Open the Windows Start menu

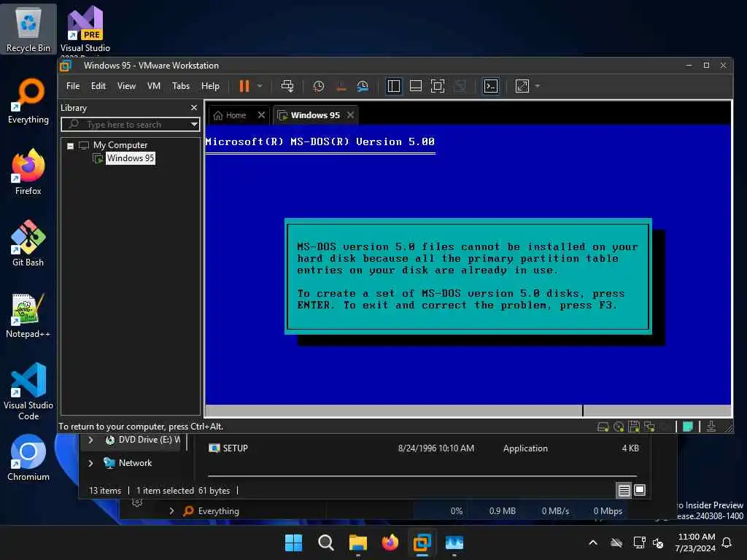pos(293,542)
